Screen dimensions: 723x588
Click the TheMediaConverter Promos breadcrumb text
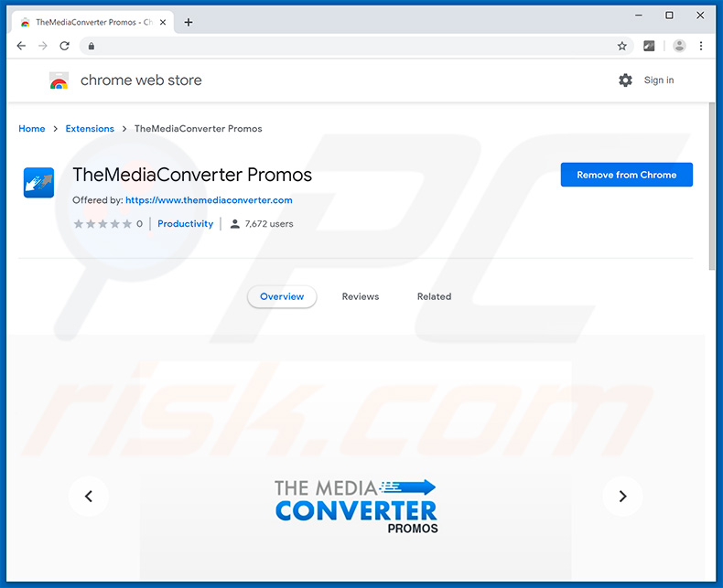(x=199, y=129)
